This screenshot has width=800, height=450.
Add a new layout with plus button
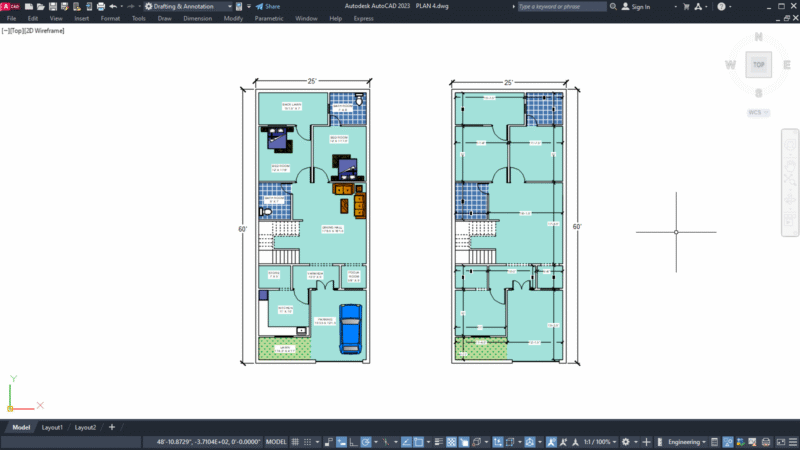(112, 427)
